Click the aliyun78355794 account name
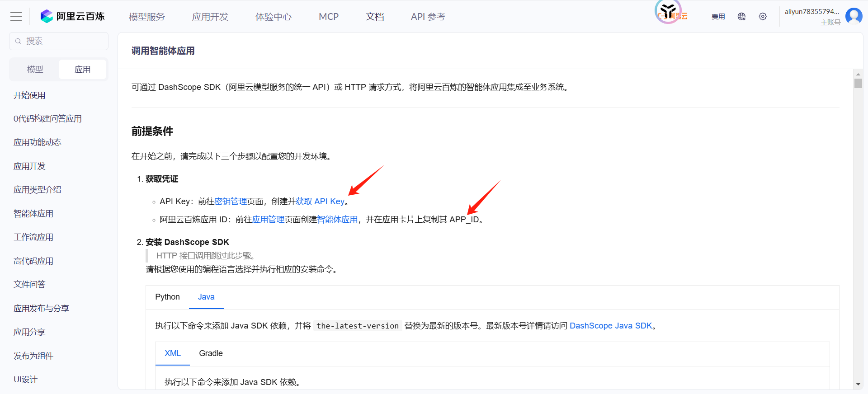Image resolution: width=868 pixels, height=394 pixels. [x=811, y=12]
